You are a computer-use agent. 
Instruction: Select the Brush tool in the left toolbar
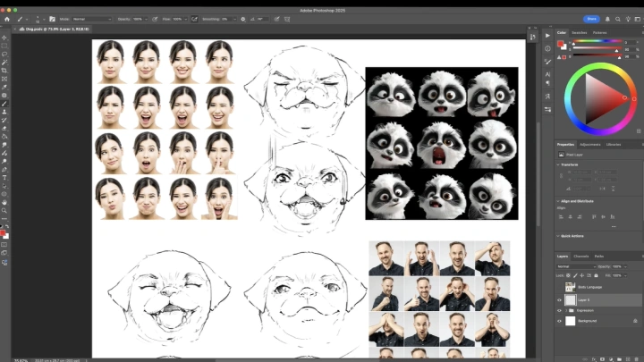click(x=4, y=104)
